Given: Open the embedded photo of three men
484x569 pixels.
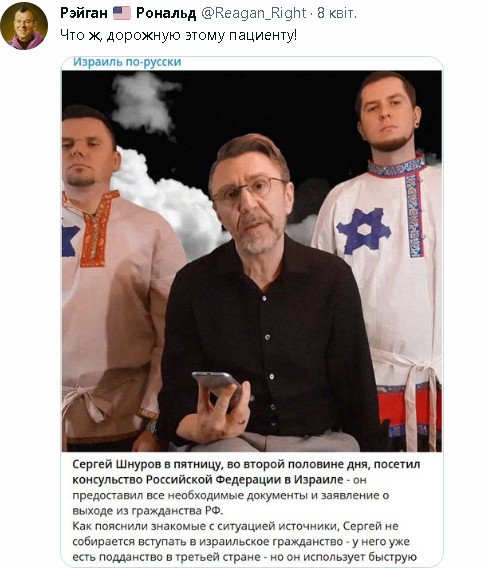Looking at the screenshot, I should 252,261.
